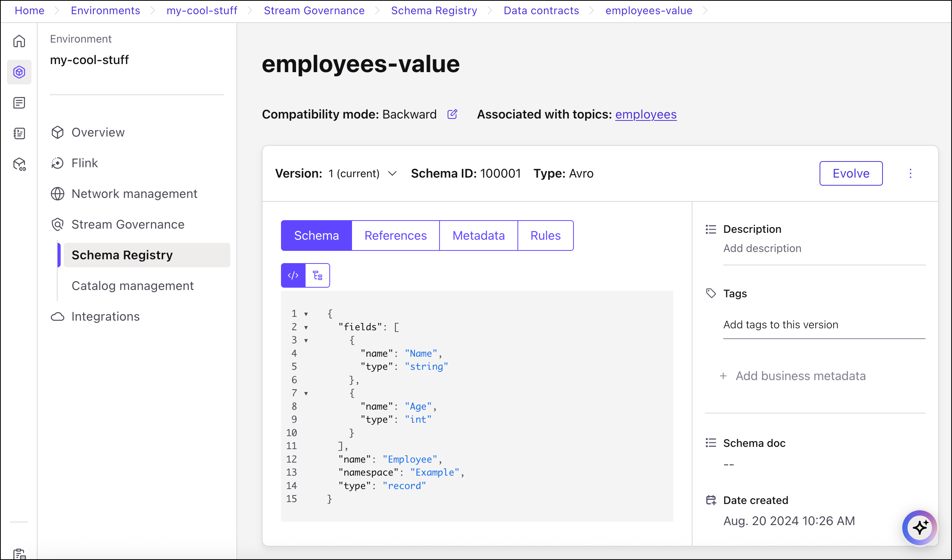Click the Evolve button

click(851, 173)
